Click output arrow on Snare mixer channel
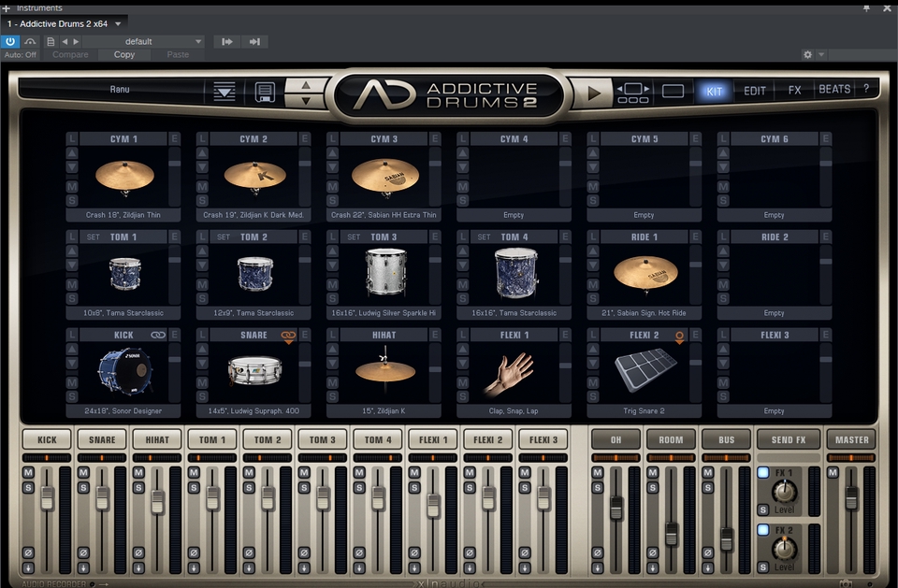Viewport: 898px width, 588px height. click(x=83, y=567)
